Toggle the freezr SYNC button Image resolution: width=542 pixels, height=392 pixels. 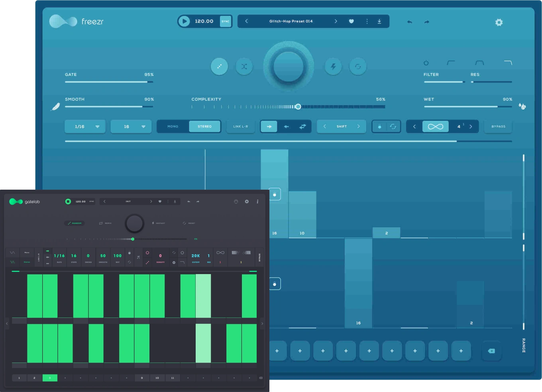click(226, 22)
